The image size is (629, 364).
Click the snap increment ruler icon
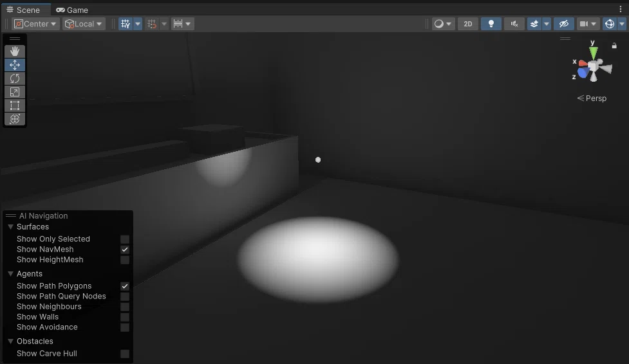click(178, 24)
